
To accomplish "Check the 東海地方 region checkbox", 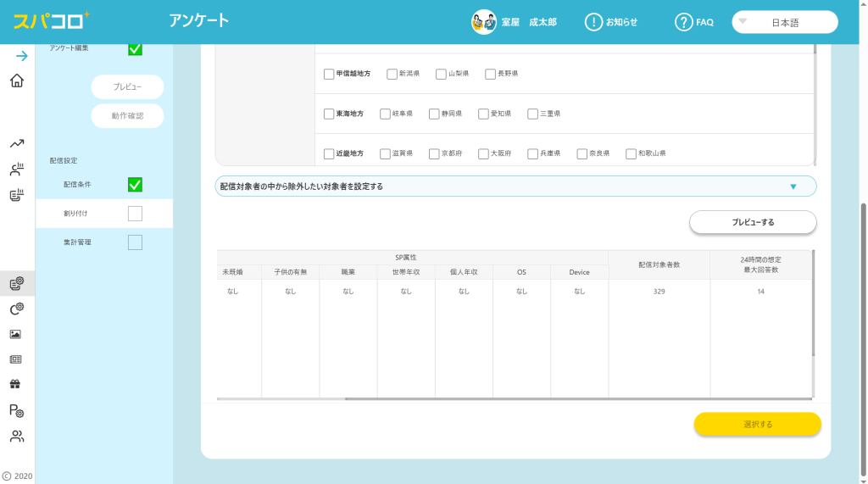I will [329, 114].
